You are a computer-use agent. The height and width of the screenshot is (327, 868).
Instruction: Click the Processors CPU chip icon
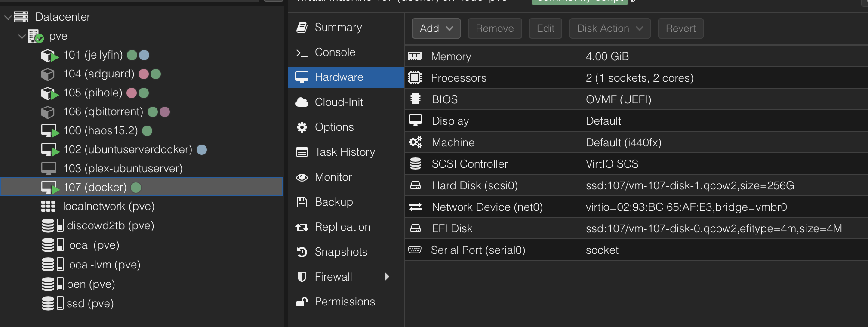pyautogui.click(x=415, y=78)
